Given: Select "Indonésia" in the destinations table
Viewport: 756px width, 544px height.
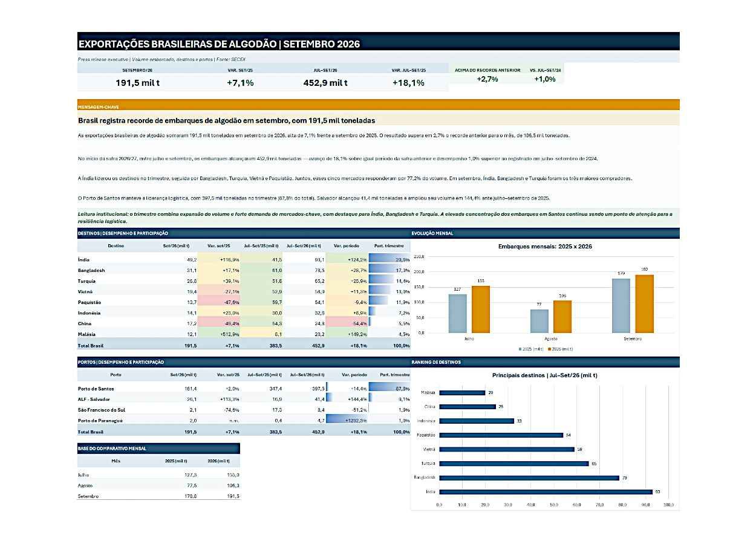Looking at the screenshot, I should (x=90, y=313).
